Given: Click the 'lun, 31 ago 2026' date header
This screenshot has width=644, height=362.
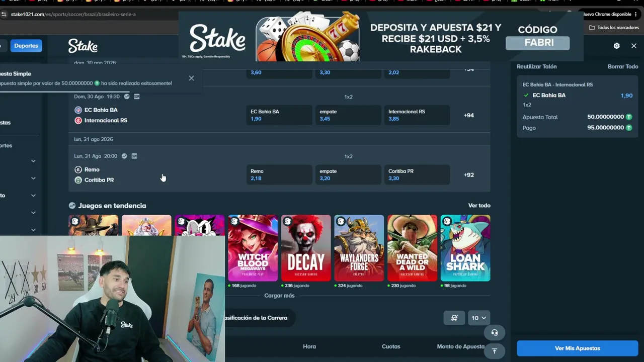Looking at the screenshot, I should point(94,139).
